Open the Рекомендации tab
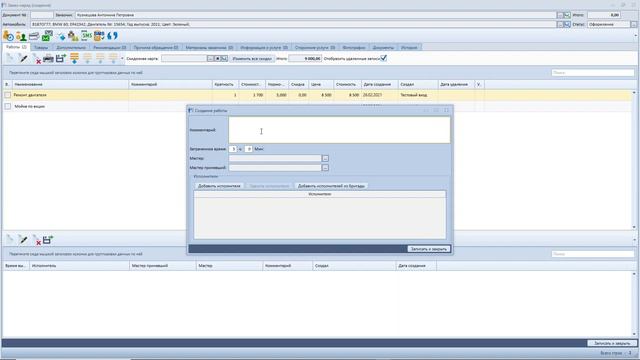 coord(109,48)
